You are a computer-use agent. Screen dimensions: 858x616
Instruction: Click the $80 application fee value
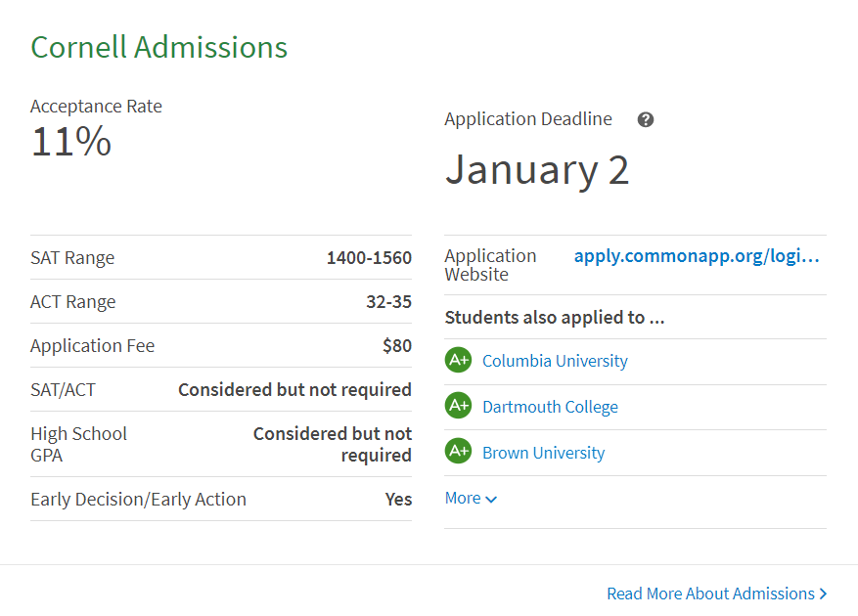tap(397, 346)
